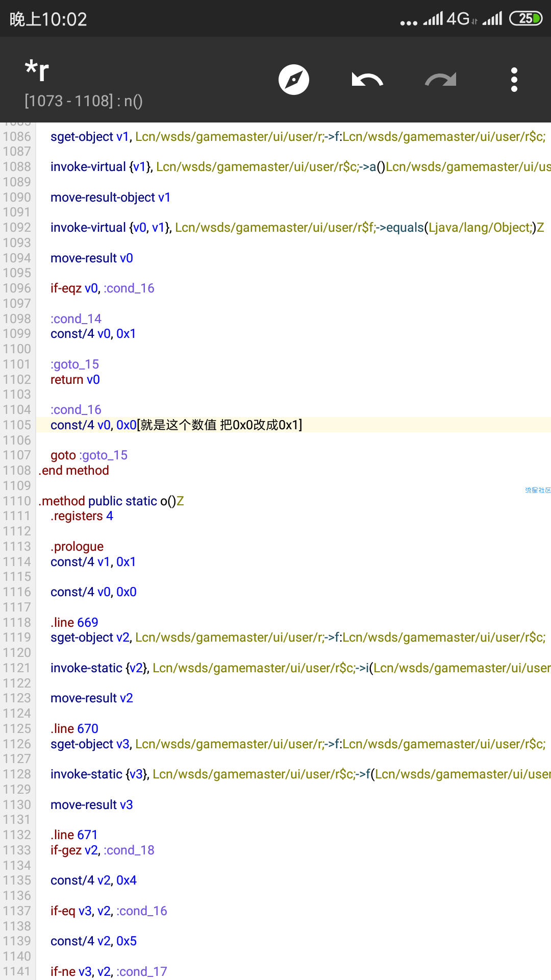Tap the file title *r
This screenshot has width=551, height=980.
tap(37, 70)
